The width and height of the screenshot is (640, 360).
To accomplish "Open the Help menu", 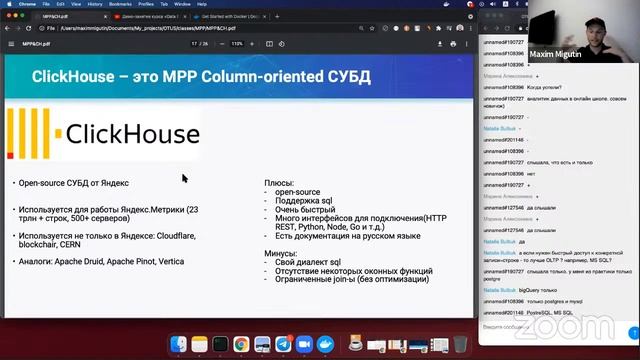I will (202, 4).
